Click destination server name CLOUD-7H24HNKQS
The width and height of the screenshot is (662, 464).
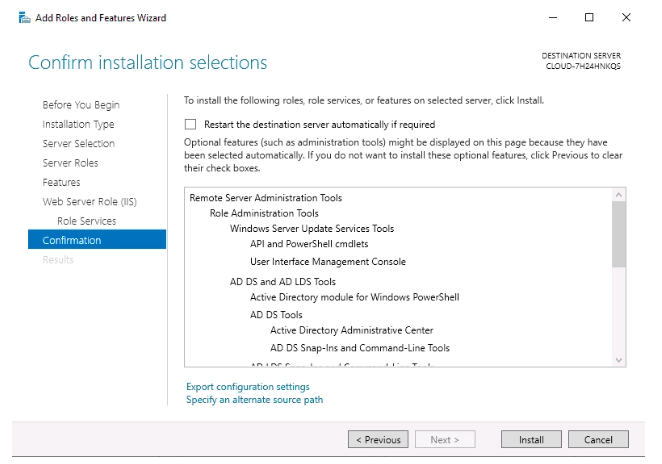click(583, 66)
